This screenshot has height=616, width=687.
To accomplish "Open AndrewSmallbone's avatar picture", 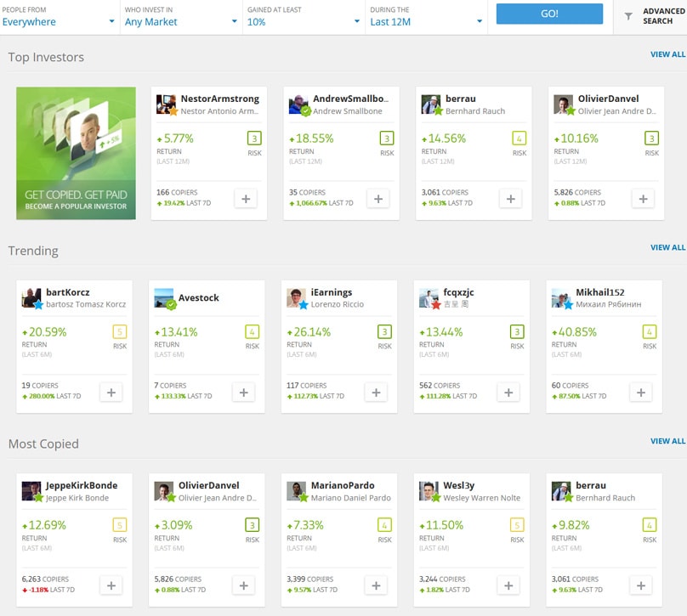I will (298, 105).
